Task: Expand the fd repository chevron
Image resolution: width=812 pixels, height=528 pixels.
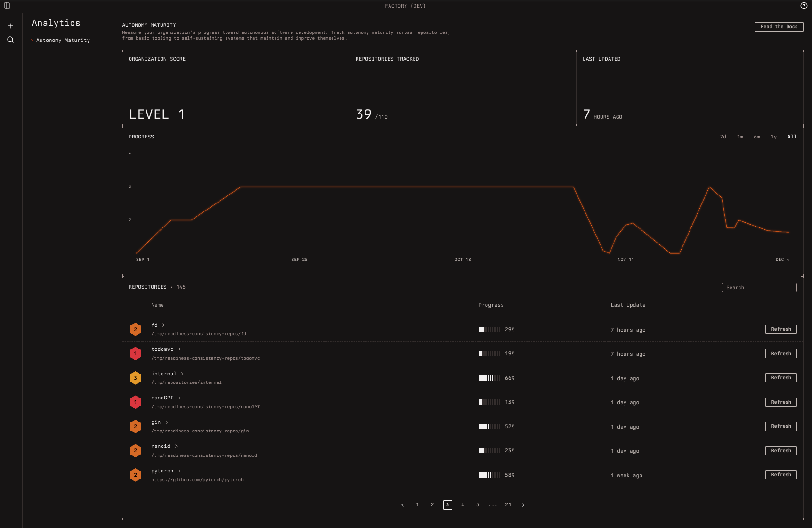Action: (x=163, y=325)
